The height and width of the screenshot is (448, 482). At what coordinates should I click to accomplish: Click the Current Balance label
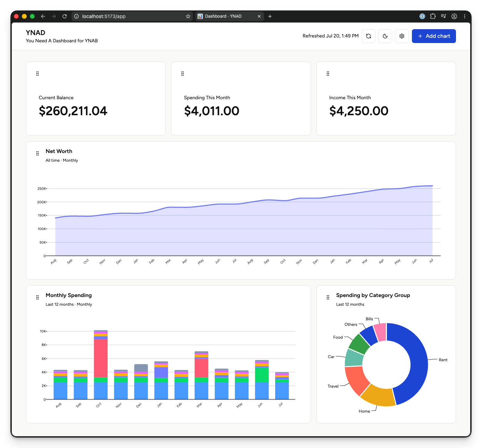[x=56, y=98]
